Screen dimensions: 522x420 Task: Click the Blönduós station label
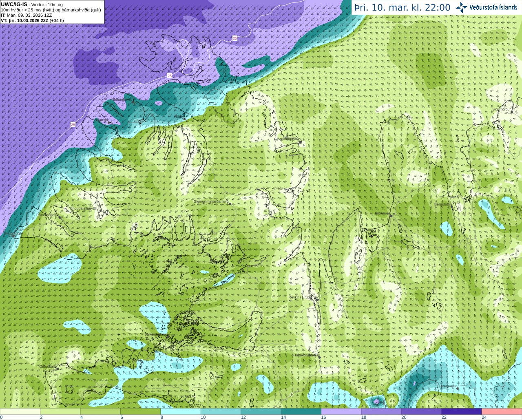click(x=383, y=213)
